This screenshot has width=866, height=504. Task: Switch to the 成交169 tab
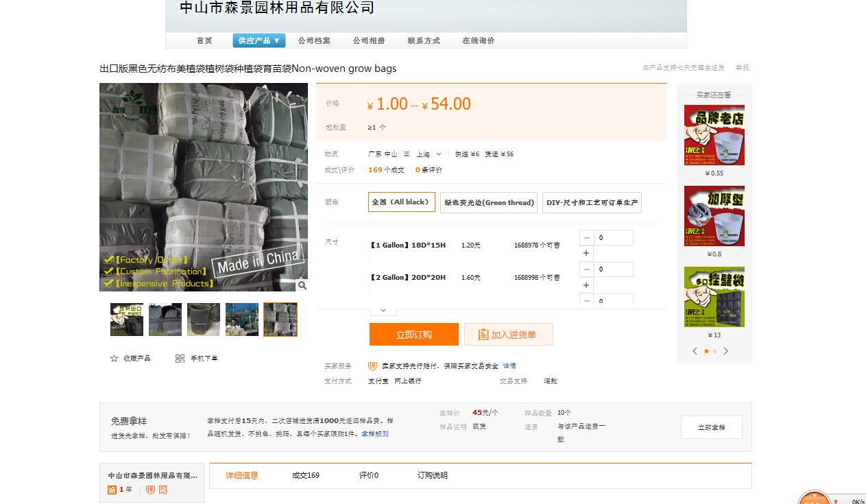coord(306,475)
